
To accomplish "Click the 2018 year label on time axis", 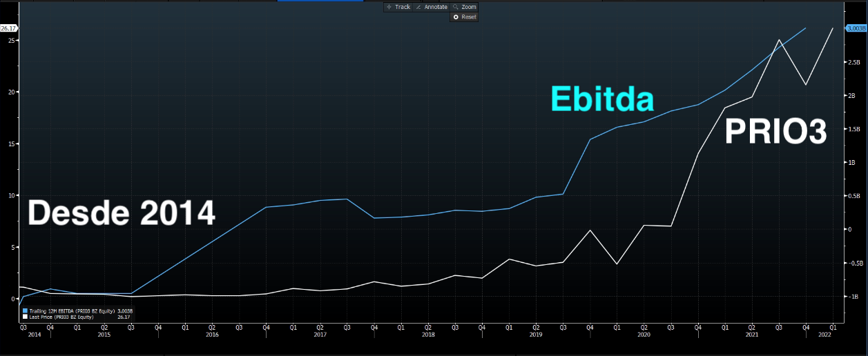I will pos(428,335).
